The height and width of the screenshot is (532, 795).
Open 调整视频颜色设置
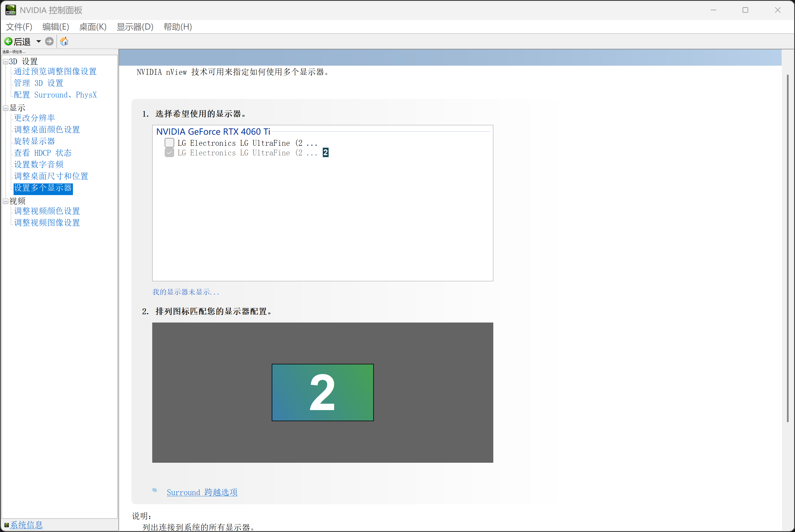point(47,211)
